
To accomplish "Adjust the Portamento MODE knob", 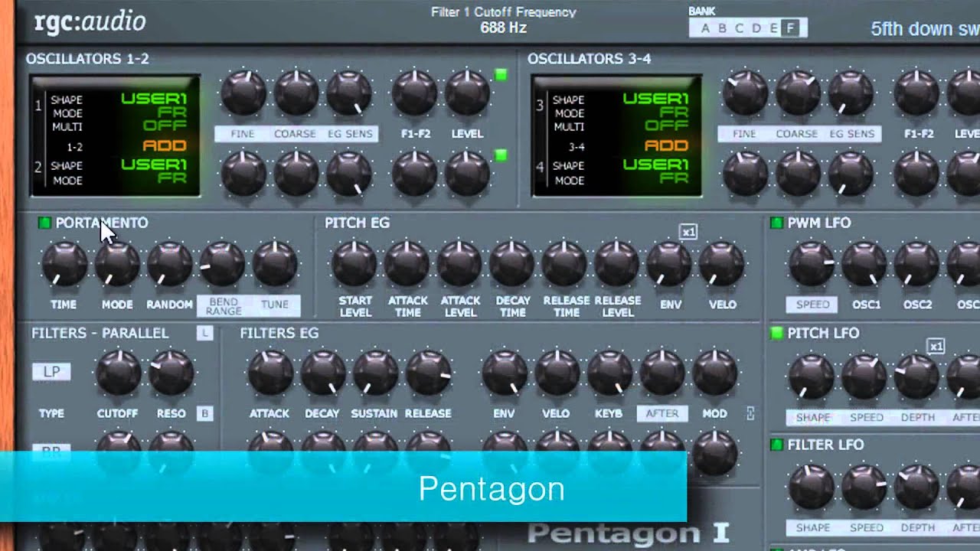I will click(x=117, y=264).
